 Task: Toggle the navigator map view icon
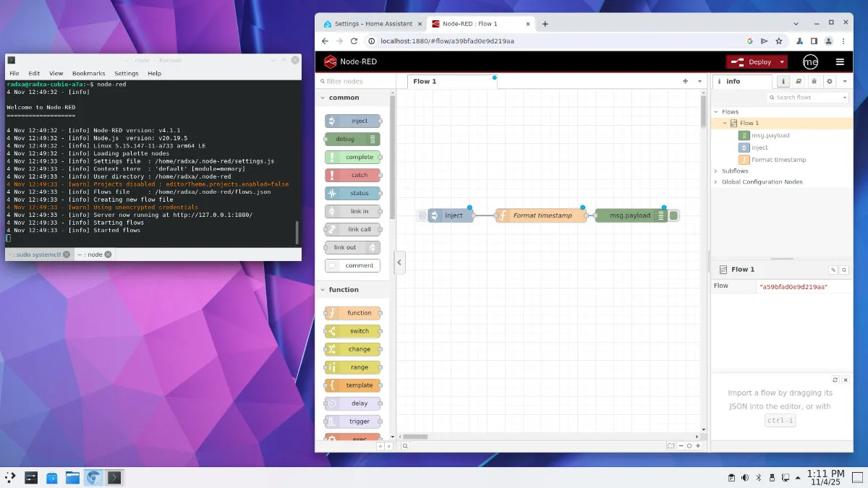[x=671, y=446]
